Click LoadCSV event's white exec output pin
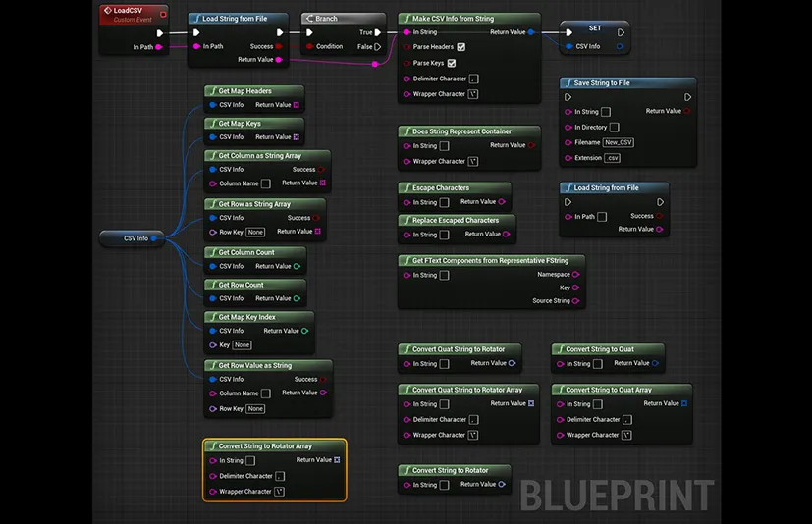This screenshot has width=812, height=524. click(x=160, y=33)
